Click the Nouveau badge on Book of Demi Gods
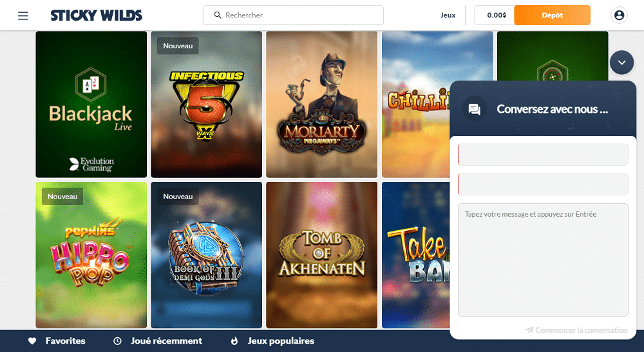The image size is (644, 352). 178,197
